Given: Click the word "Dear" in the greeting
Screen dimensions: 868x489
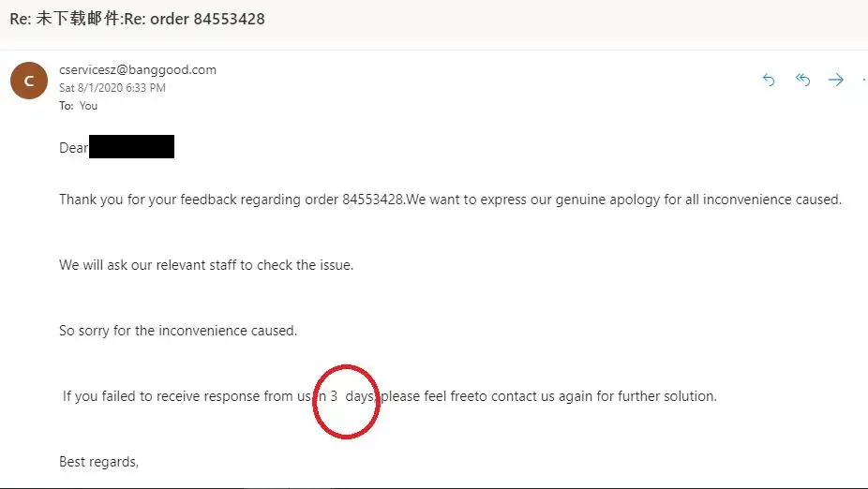Looking at the screenshot, I should tap(73, 148).
